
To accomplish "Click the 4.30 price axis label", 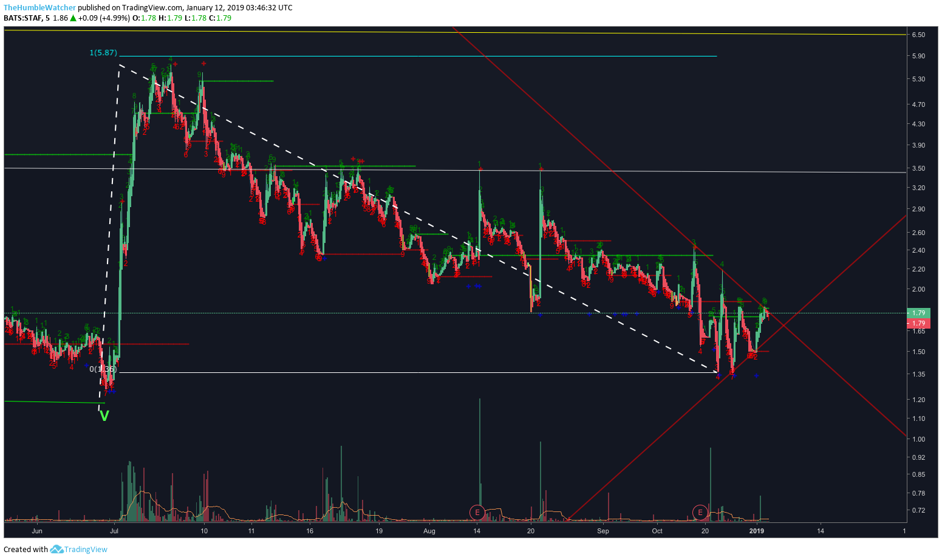I will (x=918, y=125).
